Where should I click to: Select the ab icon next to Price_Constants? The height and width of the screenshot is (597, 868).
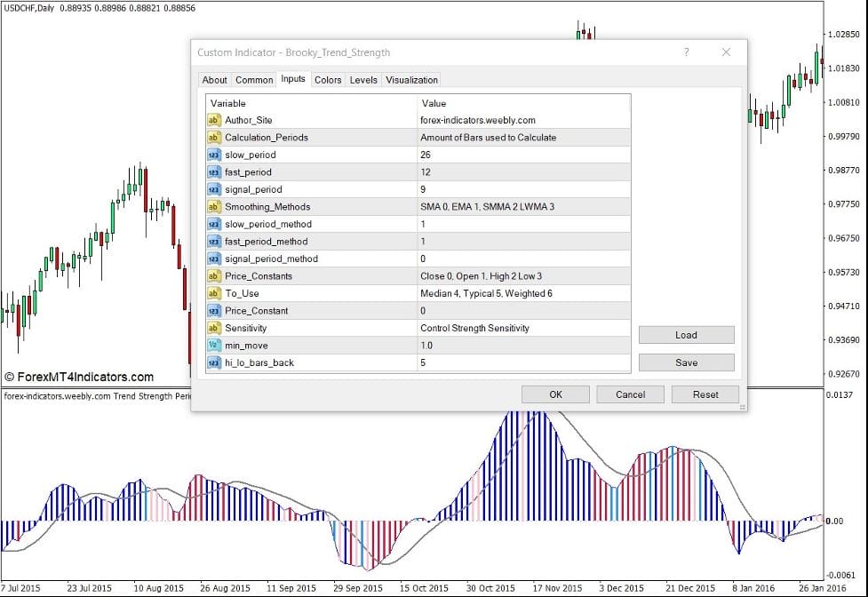212,275
